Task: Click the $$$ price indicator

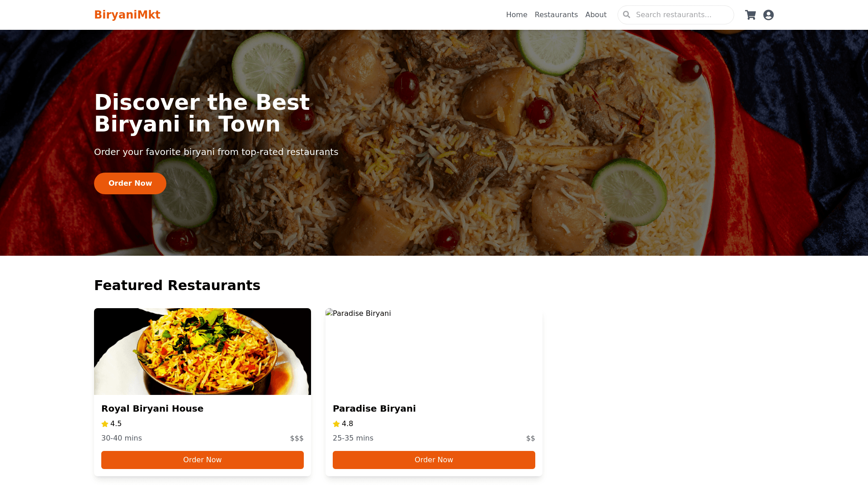Action: tap(297, 438)
